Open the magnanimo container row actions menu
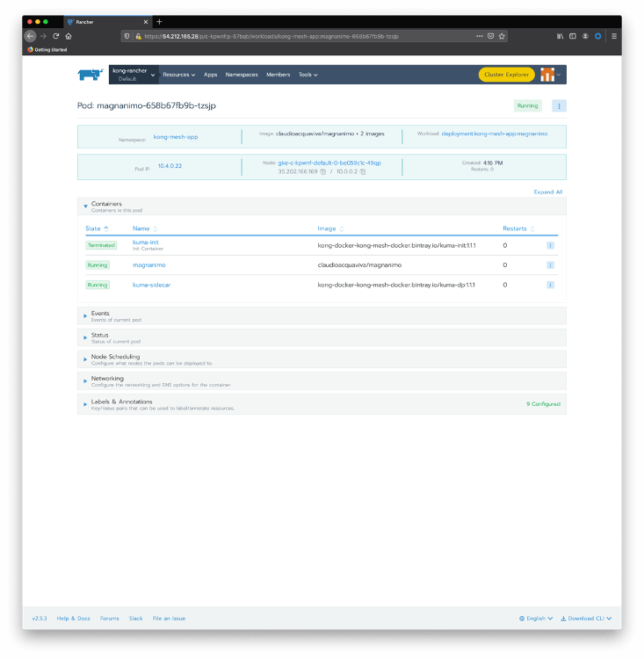This screenshot has width=644, height=659. (550, 264)
